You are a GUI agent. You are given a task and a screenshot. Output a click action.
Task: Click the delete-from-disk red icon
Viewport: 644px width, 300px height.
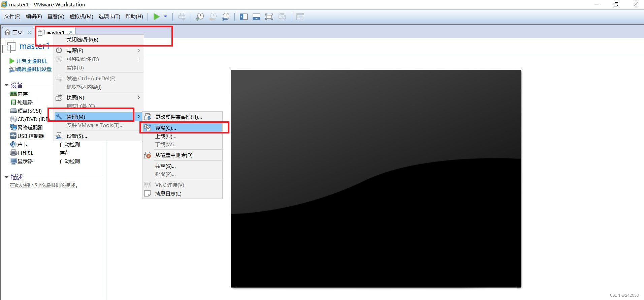[148, 155]
